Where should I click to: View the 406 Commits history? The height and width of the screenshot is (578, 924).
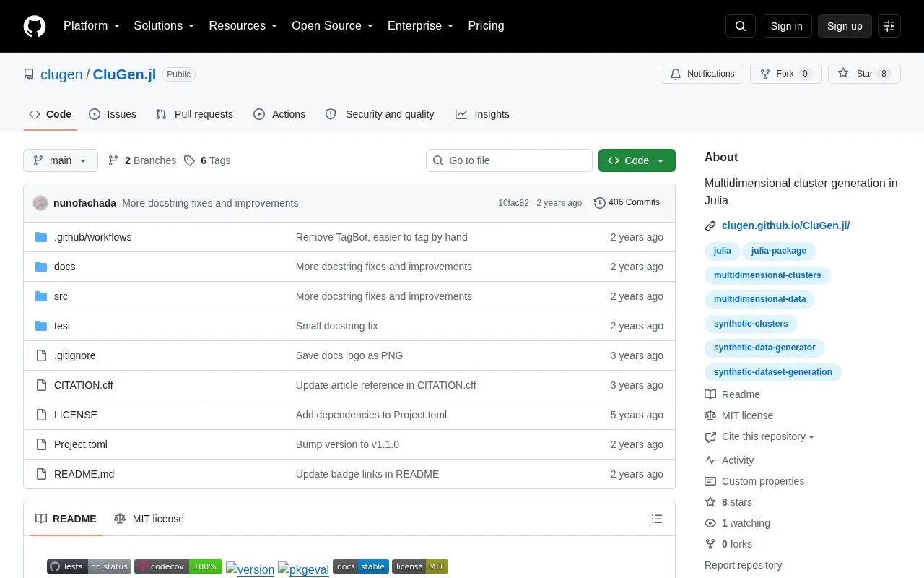pyautogui.click(x=627, y=203)
